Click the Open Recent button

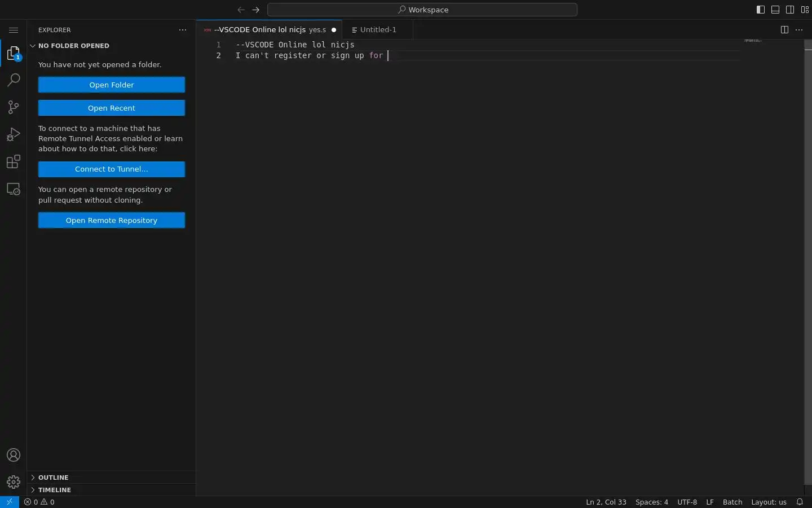point(112,108)
